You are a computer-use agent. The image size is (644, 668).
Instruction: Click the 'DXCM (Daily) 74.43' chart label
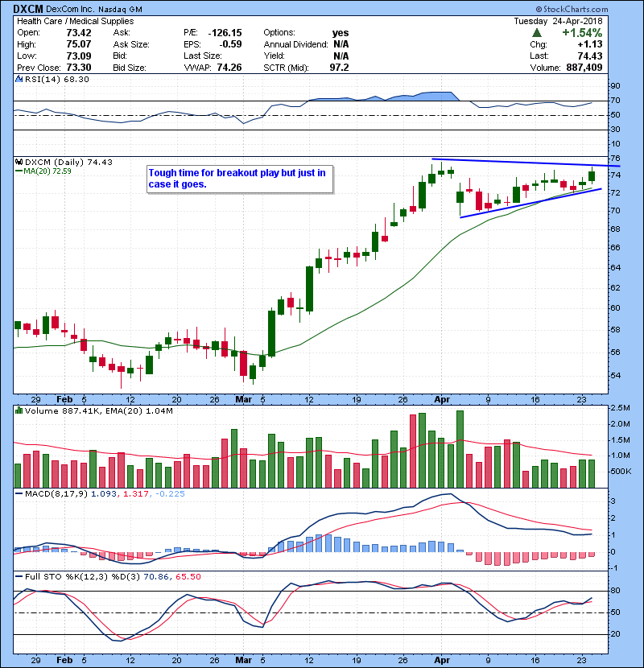68,163
